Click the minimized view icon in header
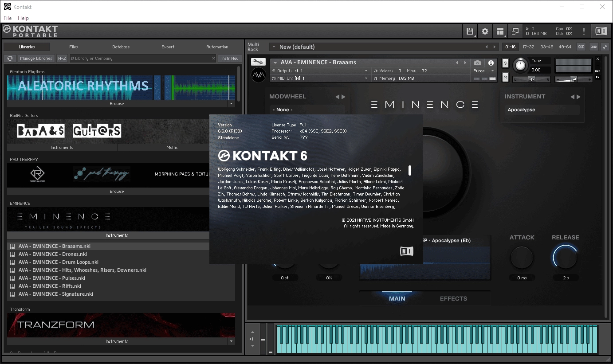The image size is (613, 364). coord(515,31)
